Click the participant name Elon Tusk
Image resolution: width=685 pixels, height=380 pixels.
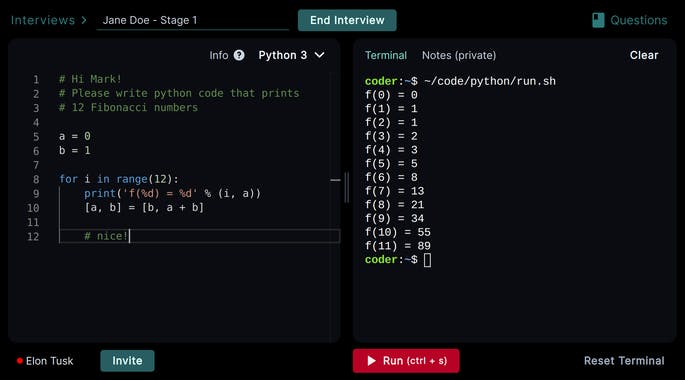click(49, 361)
